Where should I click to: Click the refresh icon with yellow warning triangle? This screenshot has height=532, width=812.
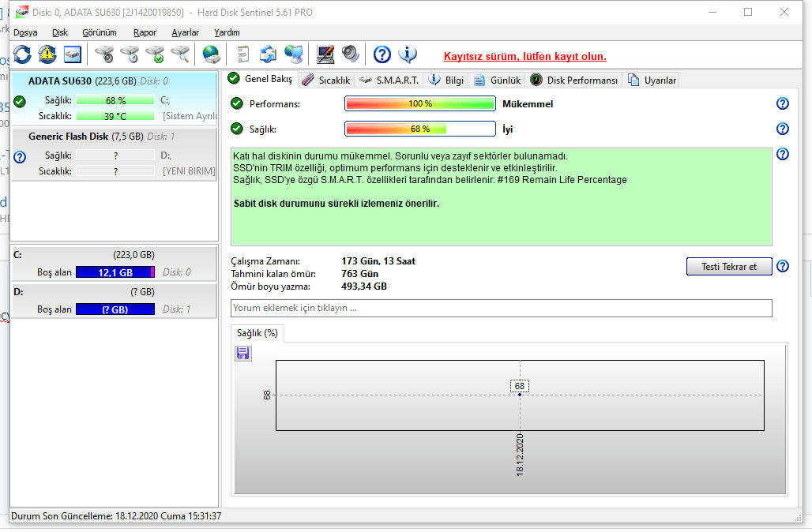[47, 54]
